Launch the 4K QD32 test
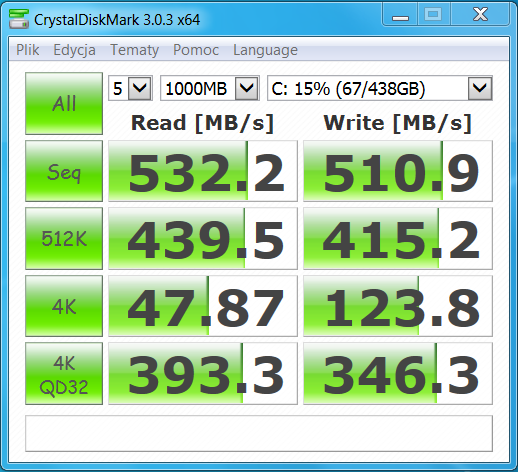This screenshot has height=472, width=518. point(64,374)
